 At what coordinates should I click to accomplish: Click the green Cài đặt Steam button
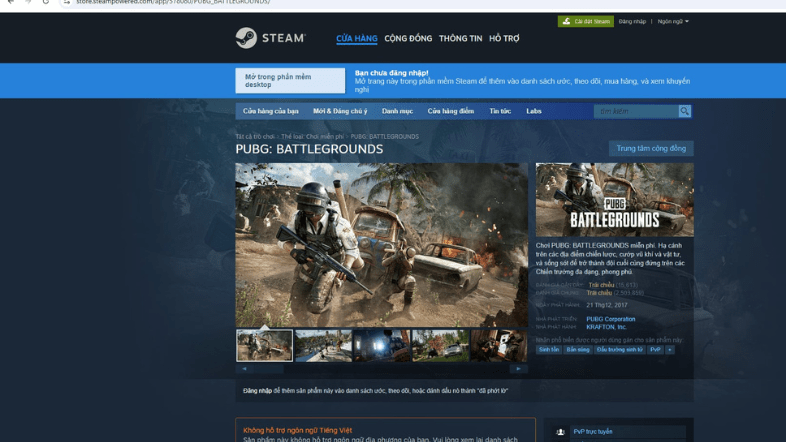pos(586,21)
